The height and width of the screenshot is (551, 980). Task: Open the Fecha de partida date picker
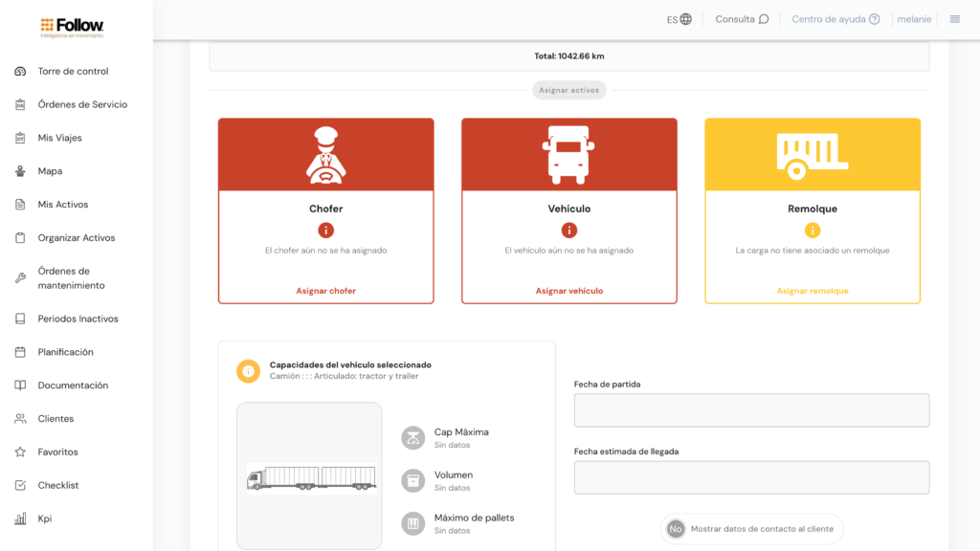(x=751, y=410)
